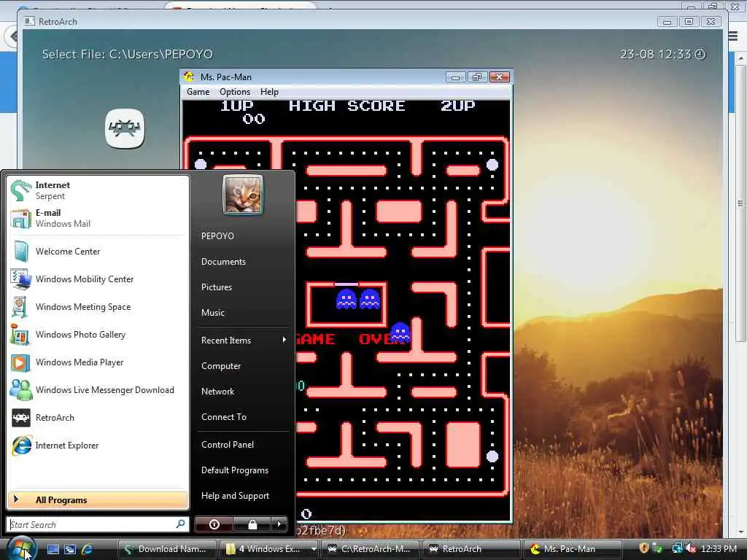Click the RetroArch invader logo icon

(125, 128)
